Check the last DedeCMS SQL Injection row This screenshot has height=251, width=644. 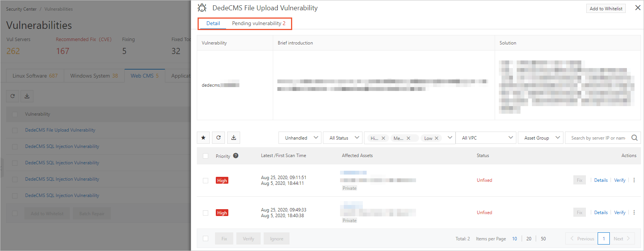click(x=15, y=195)
